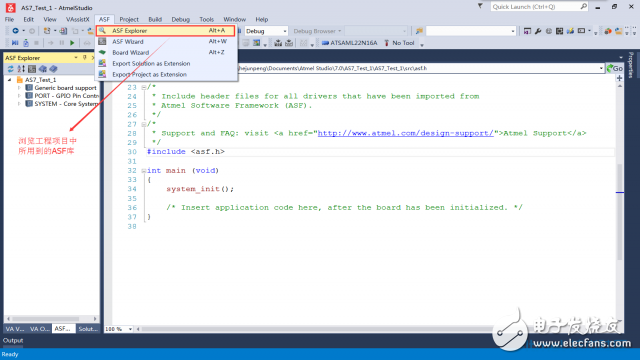Pin the ASF Explorer panel with pushpin
640x360 pixels.
click(x=85, y=58)
